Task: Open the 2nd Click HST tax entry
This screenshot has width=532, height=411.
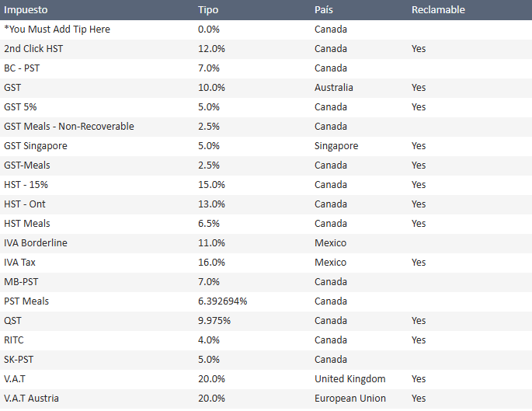Action: pos(266,49)
